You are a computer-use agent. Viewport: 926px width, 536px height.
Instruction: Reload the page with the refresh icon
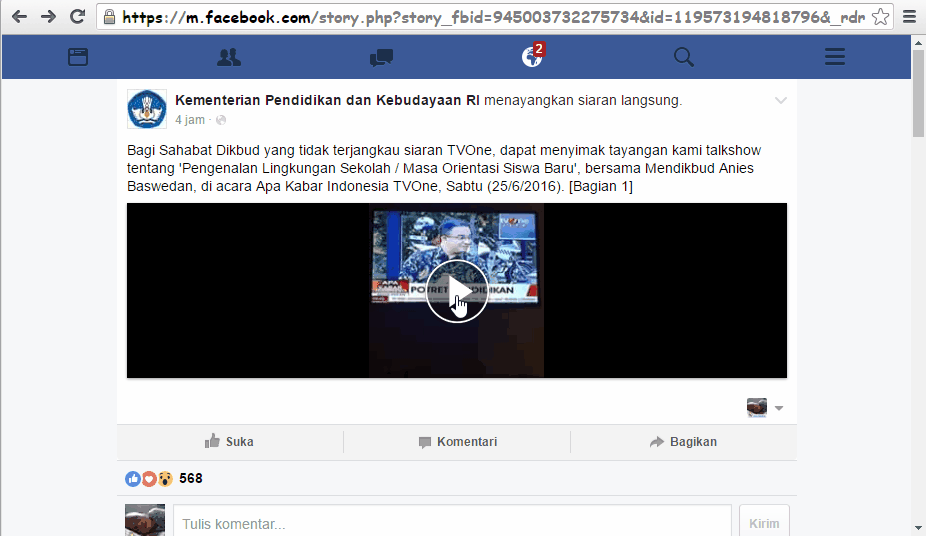point(77,17)
